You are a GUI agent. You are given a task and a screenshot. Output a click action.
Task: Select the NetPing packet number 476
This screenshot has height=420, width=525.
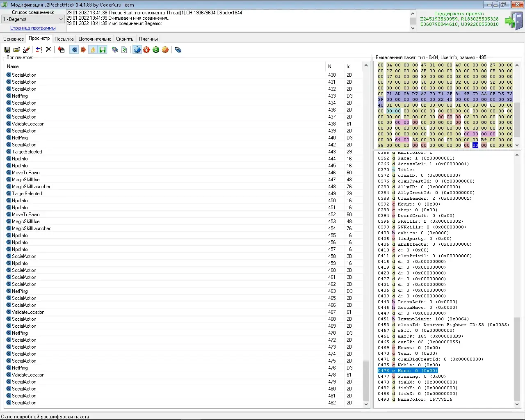[184, 368]
